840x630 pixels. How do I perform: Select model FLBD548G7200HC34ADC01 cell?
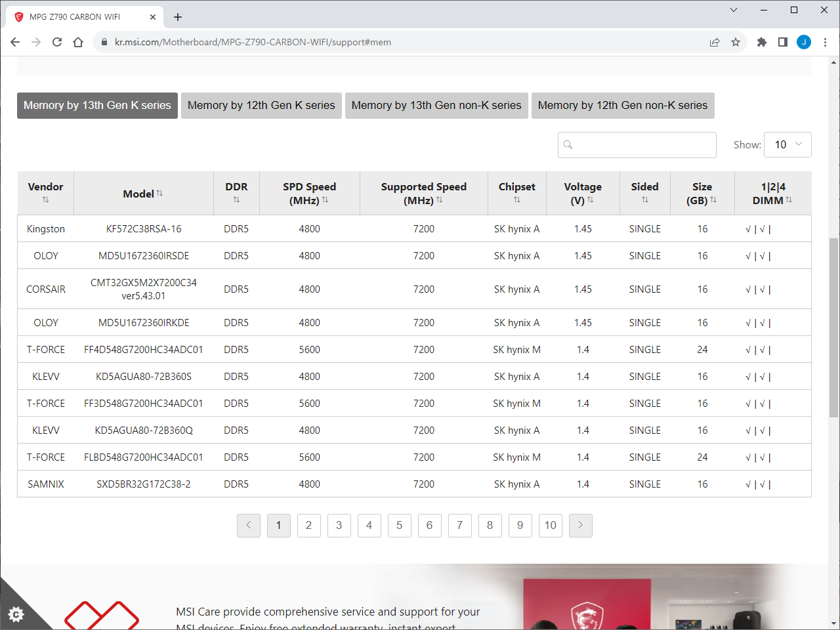[144, 457]
